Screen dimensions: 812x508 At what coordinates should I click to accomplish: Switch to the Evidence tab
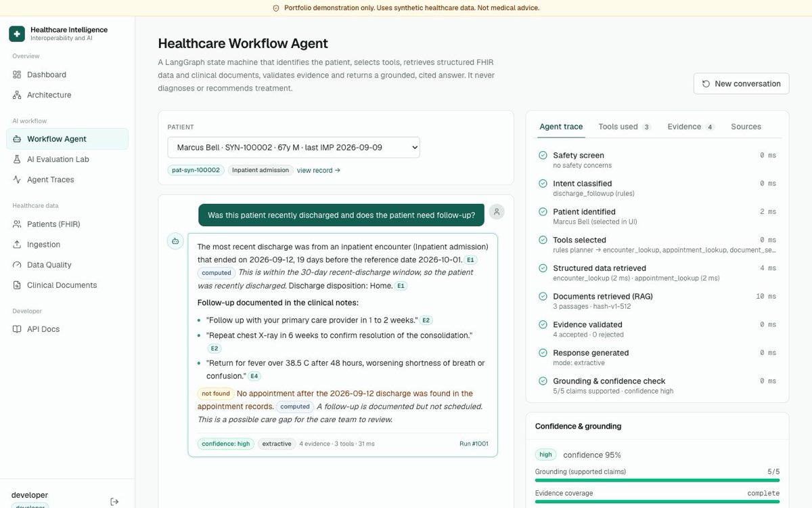[x=691, y=127]
